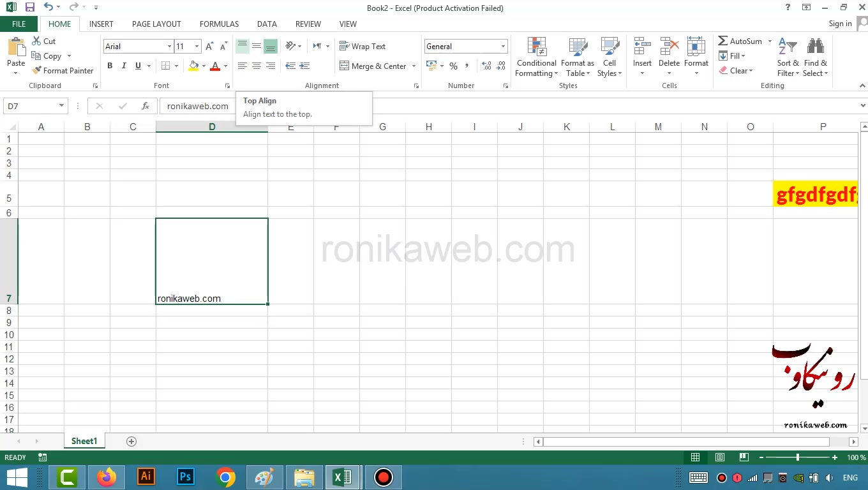Open Conditional Formatting menu

537,57
